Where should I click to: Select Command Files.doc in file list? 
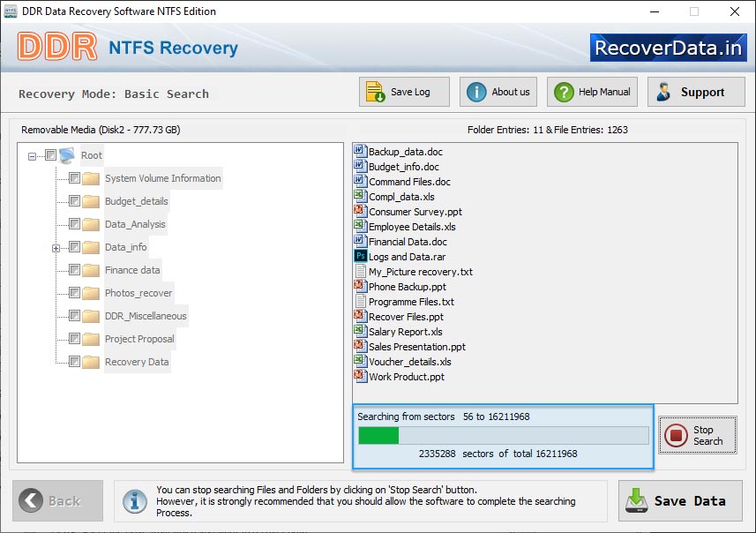[409, 182]
